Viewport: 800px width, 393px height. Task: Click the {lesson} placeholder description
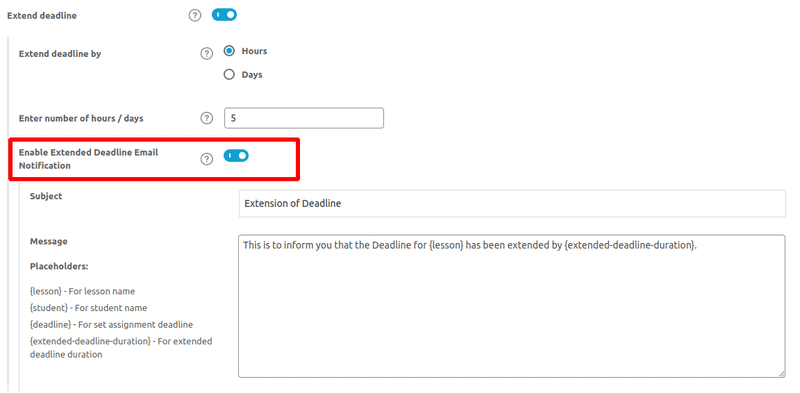[82, 291]
